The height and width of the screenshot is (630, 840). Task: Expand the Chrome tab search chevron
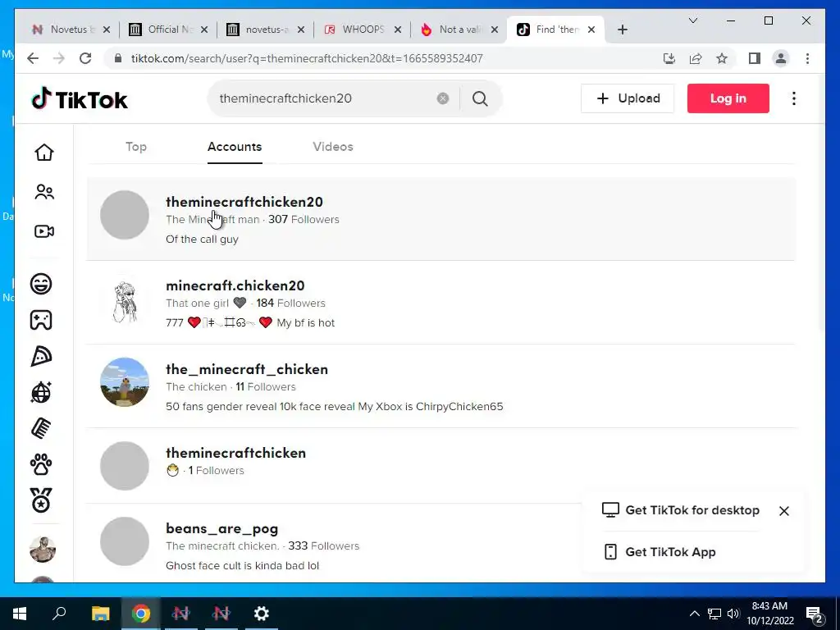coord(692,21)
